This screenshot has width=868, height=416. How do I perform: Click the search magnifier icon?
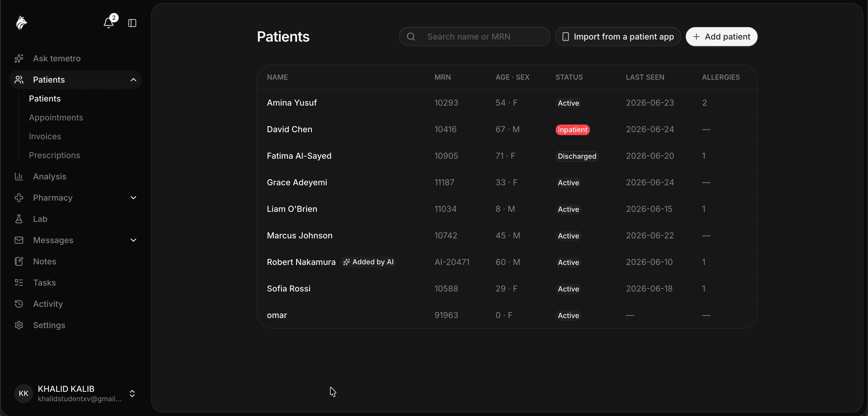coord(411,37)
